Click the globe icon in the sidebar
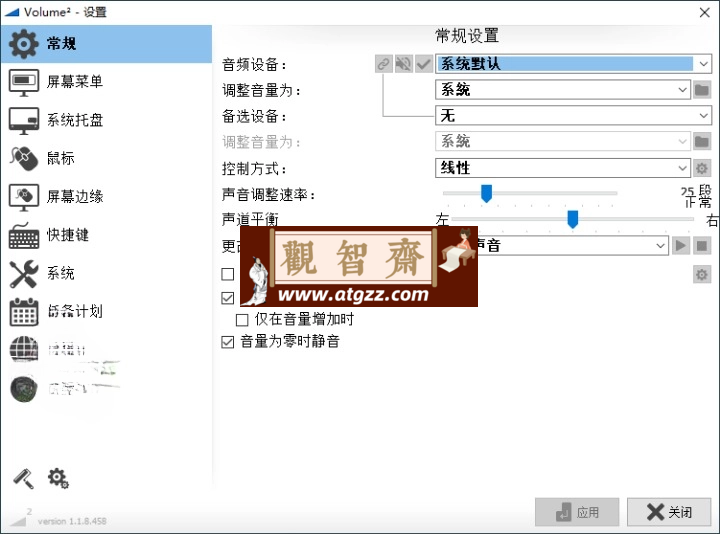Viewport: 720px width, 534px height. (24, 349)
